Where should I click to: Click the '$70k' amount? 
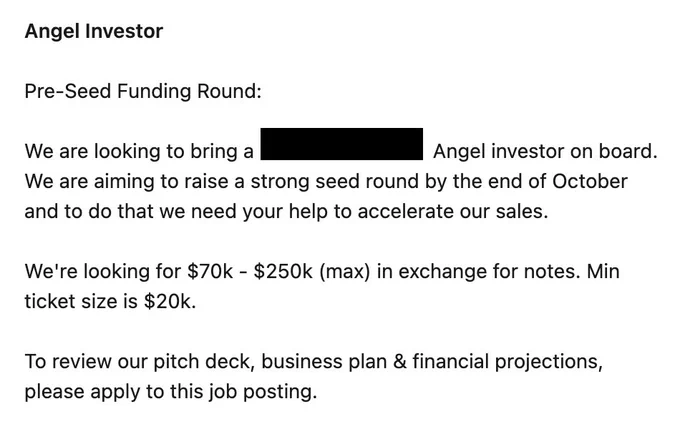click(x=210, y=272)
